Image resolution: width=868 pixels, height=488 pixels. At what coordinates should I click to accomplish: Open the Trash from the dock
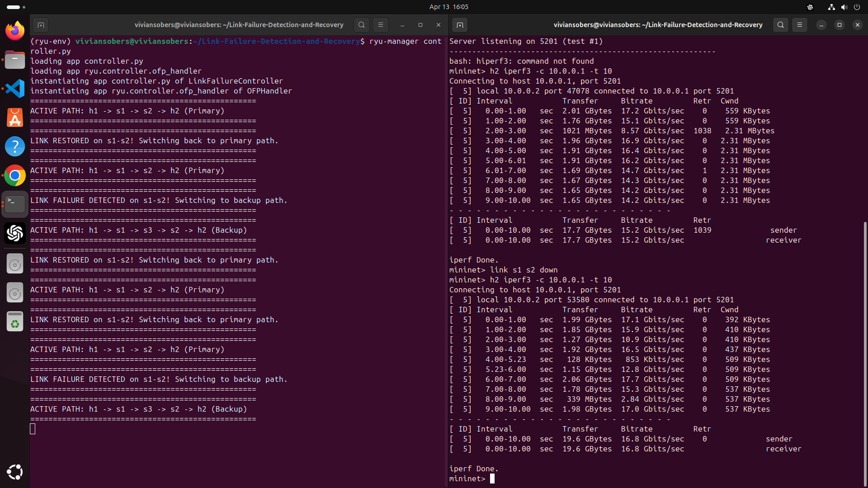(x=15, y=321)
